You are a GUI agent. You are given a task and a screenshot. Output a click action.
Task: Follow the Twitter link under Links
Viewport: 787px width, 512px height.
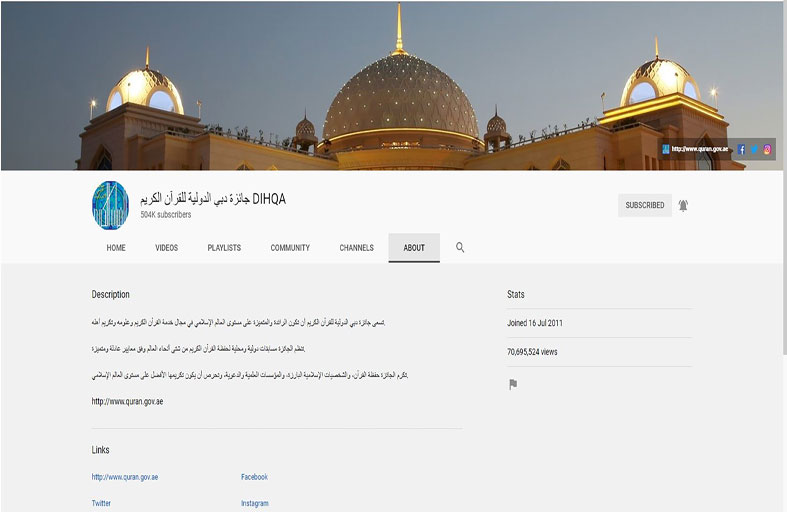click(101, 503)
